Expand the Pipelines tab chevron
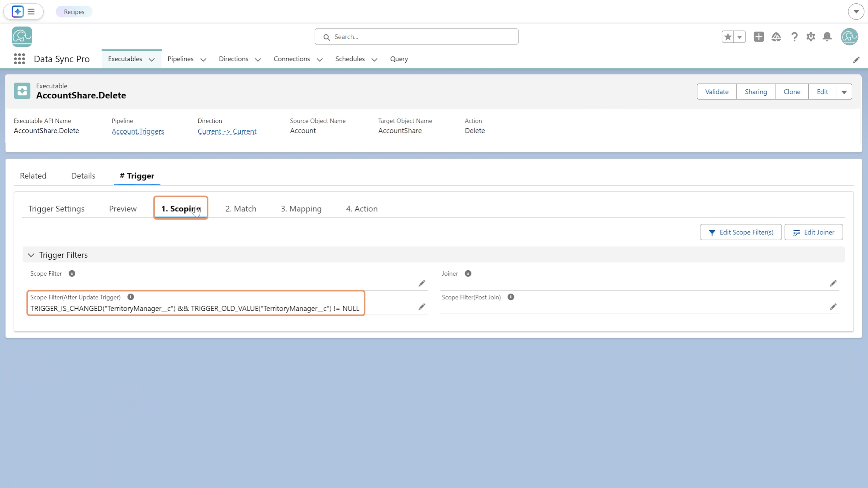This screenshot has width=868, height=488. (x=203, y=60)
